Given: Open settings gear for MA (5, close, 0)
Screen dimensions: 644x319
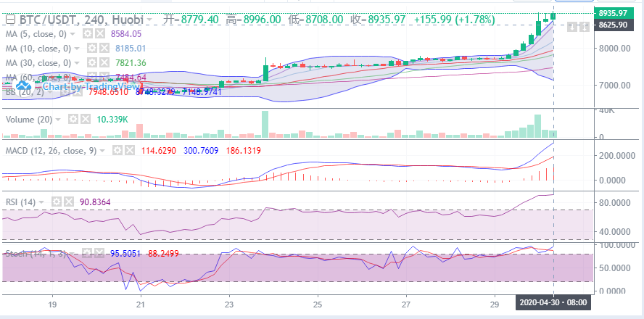Looking at the screenshot, I should pyautogui.click(x=87, y=33).
